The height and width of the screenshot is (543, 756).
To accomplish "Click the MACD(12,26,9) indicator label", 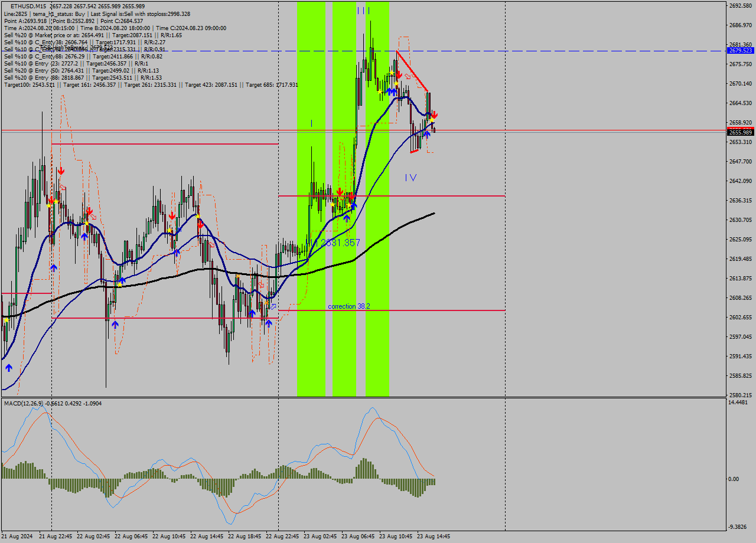I will click(22, 403).
